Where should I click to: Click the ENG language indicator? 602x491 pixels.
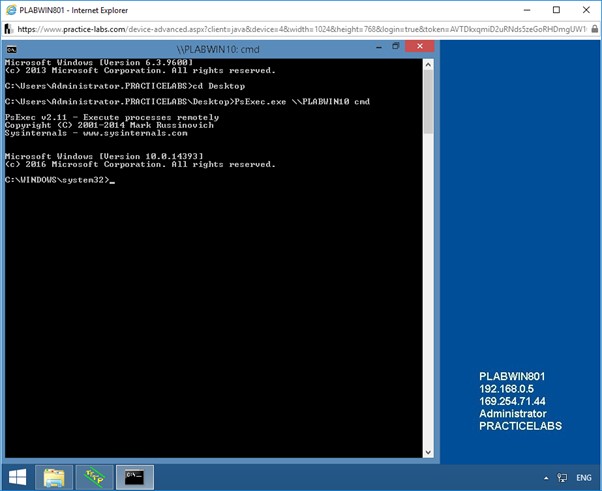tap(584, 478)
